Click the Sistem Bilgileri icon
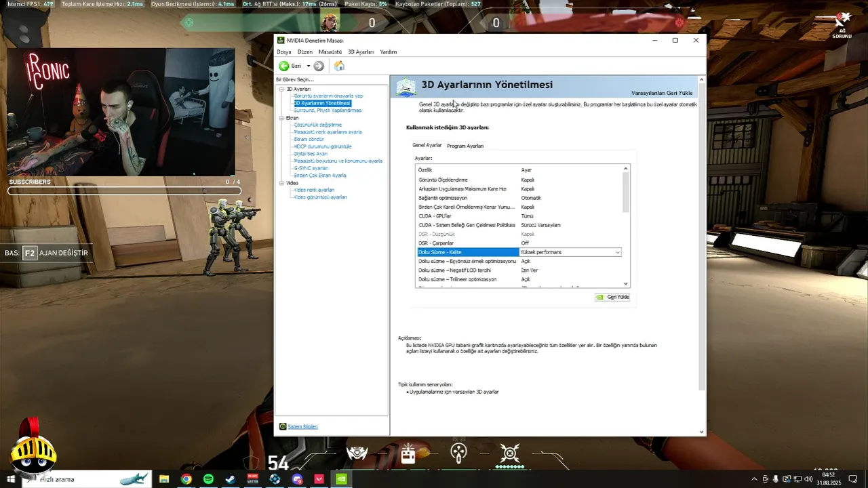Image resolution: width=868 pixels, height=488 pixels. point(283,426)
